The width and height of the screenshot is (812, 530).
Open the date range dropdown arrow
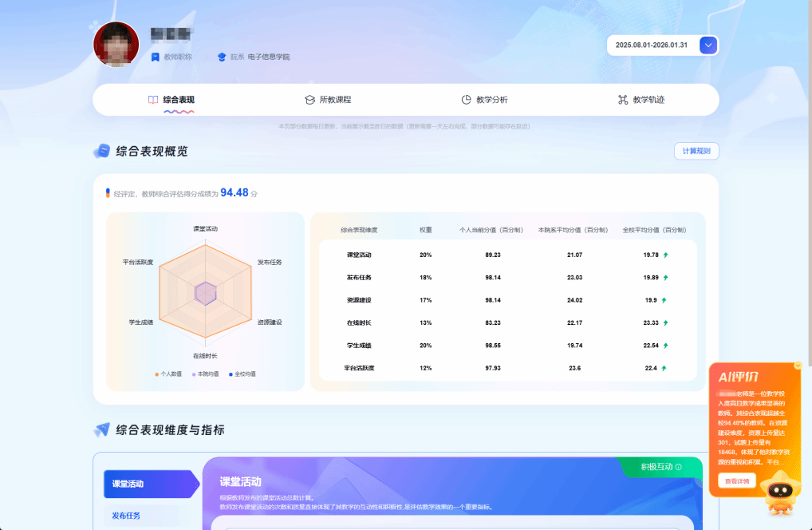click(x=708, y=45)
